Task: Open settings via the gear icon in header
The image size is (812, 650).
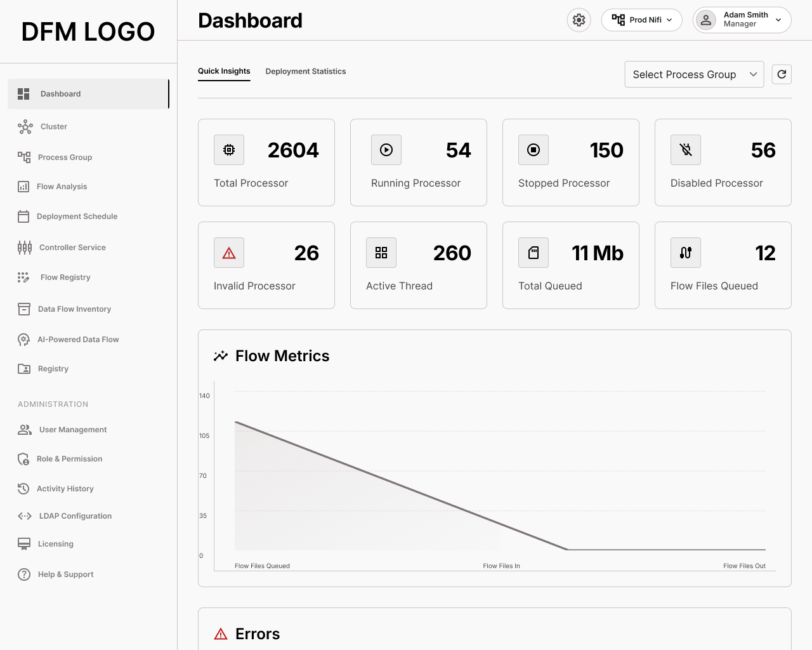Action: point(579,20)
